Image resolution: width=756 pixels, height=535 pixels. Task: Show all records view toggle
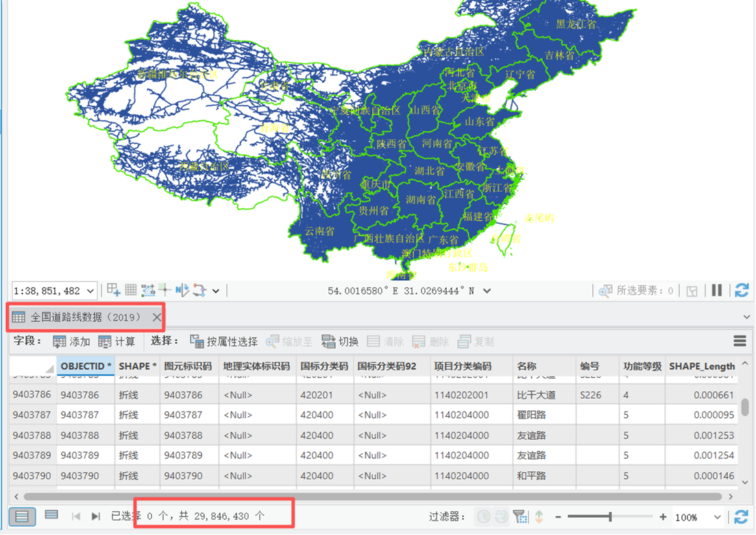coord(22,517)
